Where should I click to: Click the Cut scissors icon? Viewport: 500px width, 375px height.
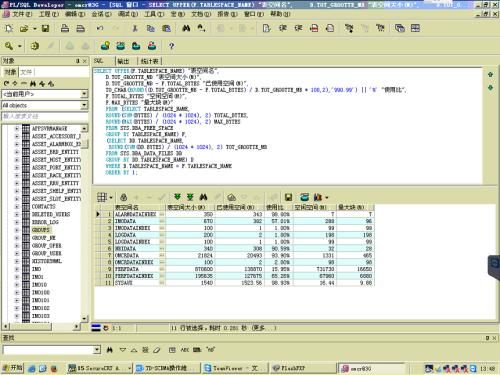point(135,28)
